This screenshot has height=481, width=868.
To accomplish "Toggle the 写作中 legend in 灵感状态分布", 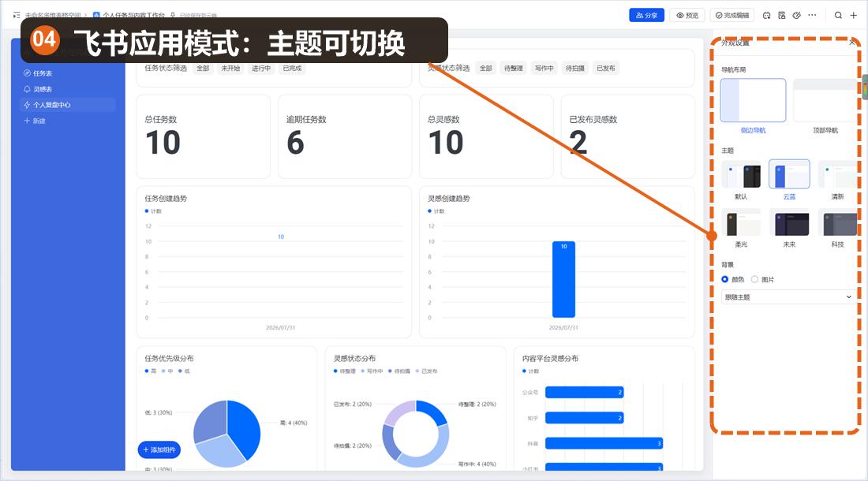I will (x=372, y=371).
